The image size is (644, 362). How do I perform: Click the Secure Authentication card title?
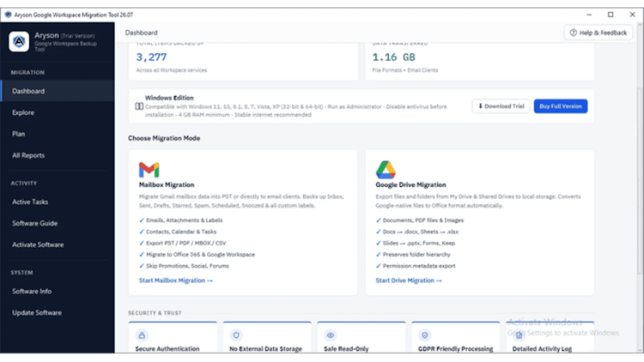167,349
